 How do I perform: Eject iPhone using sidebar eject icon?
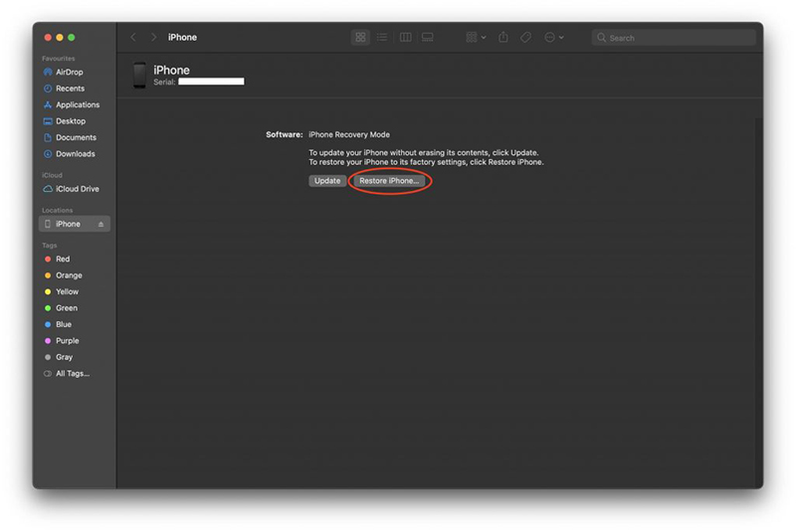(100, 225)
